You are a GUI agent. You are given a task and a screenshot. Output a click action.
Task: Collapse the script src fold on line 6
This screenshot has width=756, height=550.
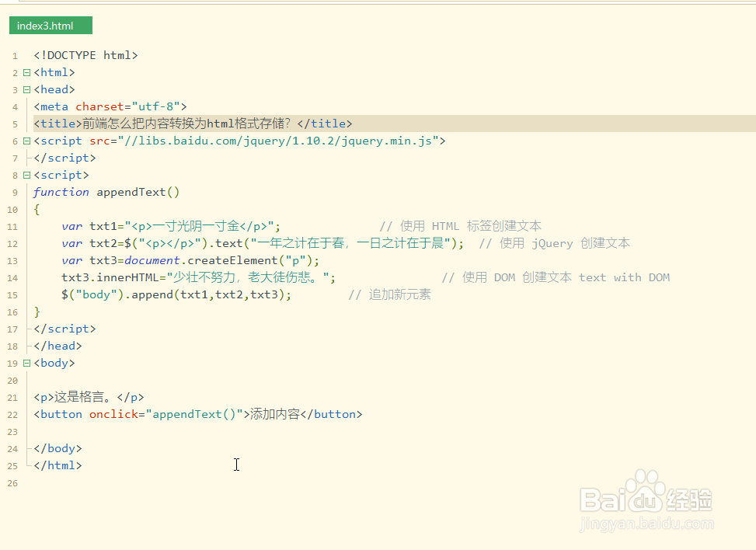click(x=27, y=141)
